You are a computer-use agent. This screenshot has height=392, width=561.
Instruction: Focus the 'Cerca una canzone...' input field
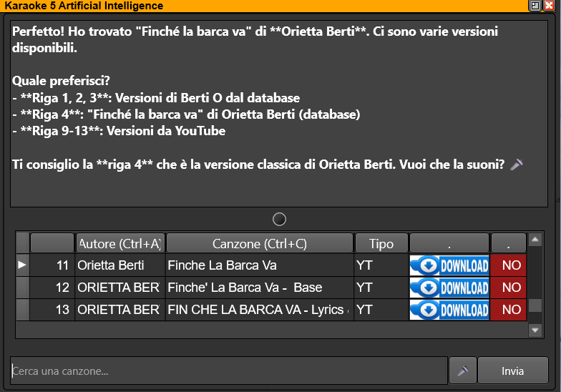(229, 371)
